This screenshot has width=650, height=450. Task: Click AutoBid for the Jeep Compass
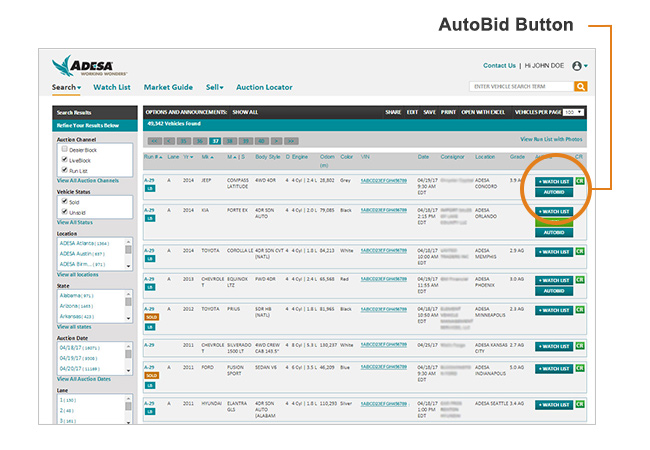click(x=553, y=192)
